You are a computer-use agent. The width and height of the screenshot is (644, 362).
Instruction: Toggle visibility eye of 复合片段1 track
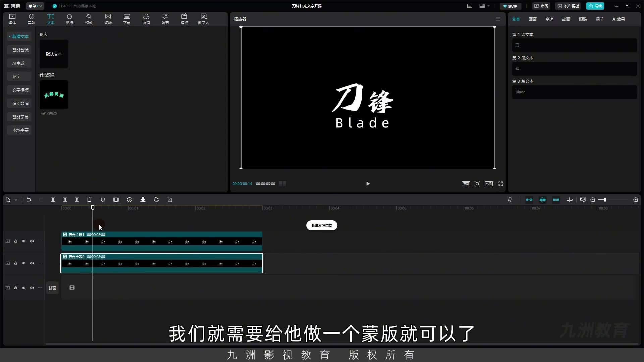[x=24, y=241]
